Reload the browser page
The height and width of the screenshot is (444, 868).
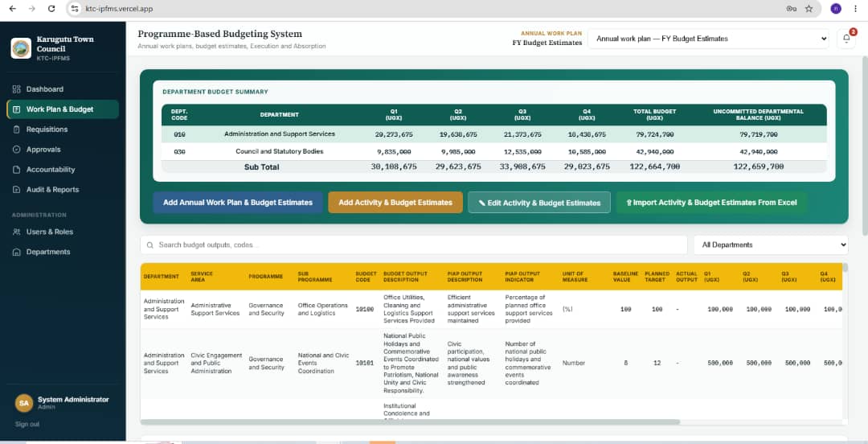(x=51, y=8)
